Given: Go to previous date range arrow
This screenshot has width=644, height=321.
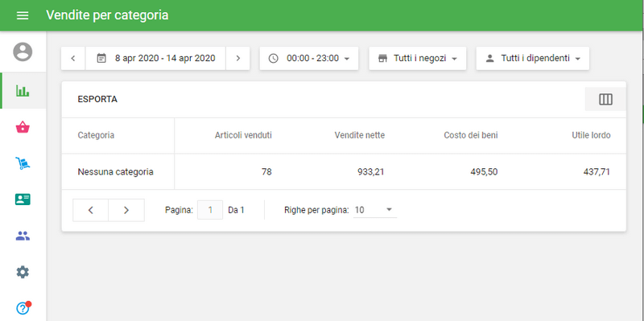Looking at the screenshot, I should tap(73, 58).
